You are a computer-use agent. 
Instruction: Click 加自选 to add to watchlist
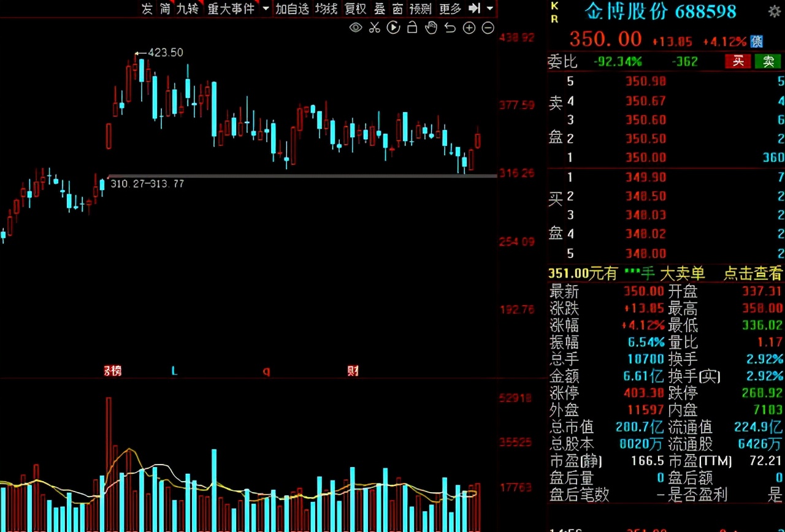point(292,9)
